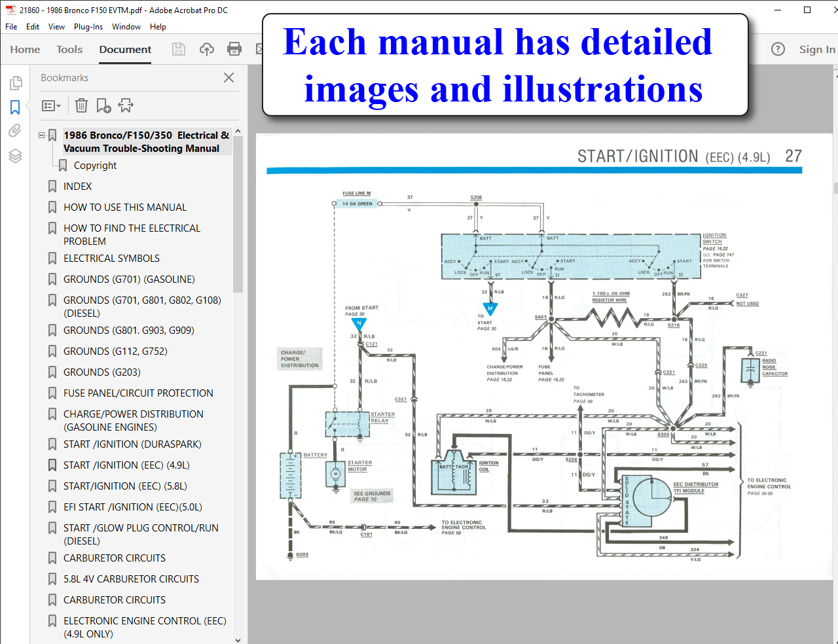Click the bookmark icon beside 5.8L 4V CARBURETOR CIRCUITS

pos(52,579)
